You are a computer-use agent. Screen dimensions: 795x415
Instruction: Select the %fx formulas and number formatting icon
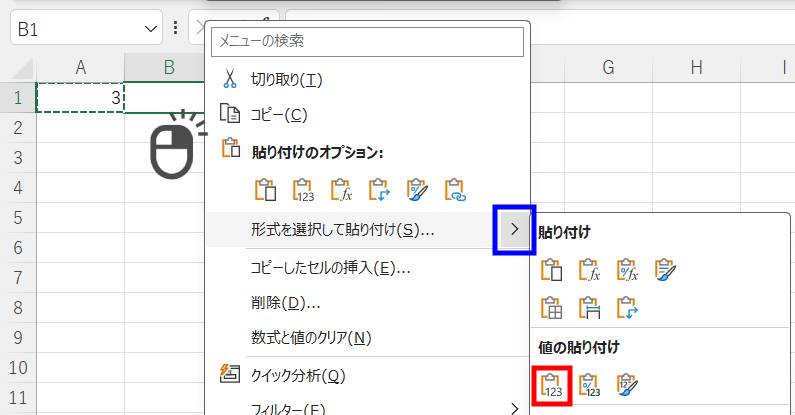click(627, 270)
